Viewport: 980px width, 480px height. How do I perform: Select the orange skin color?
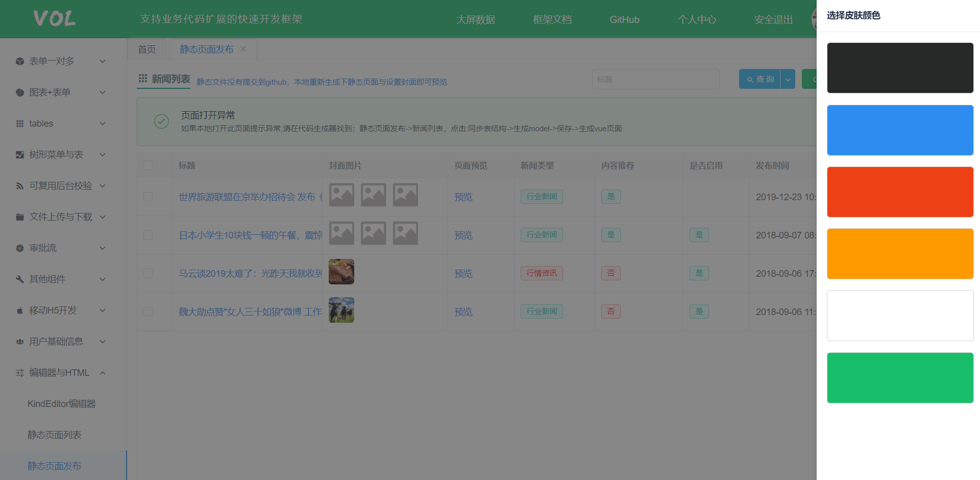[900, 254]
